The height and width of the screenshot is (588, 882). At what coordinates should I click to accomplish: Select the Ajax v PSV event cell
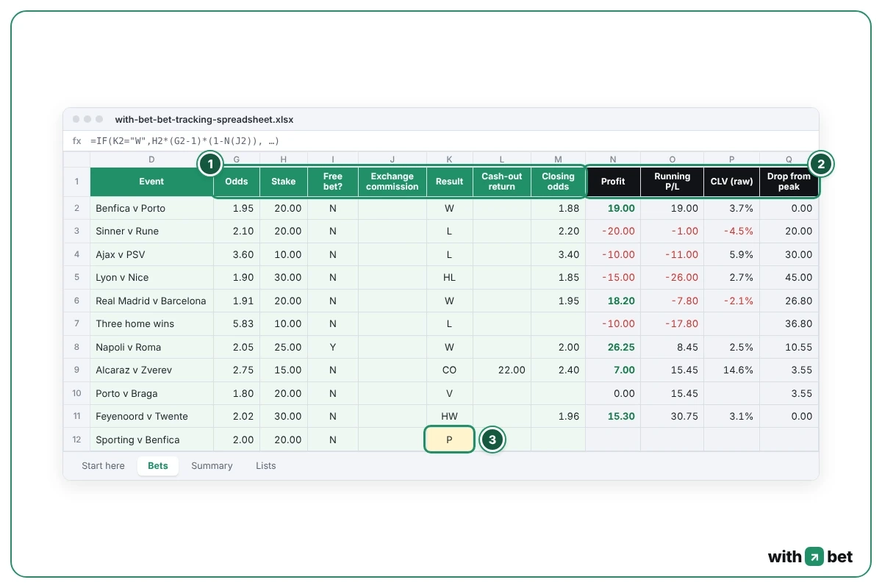tap(151, 254)
